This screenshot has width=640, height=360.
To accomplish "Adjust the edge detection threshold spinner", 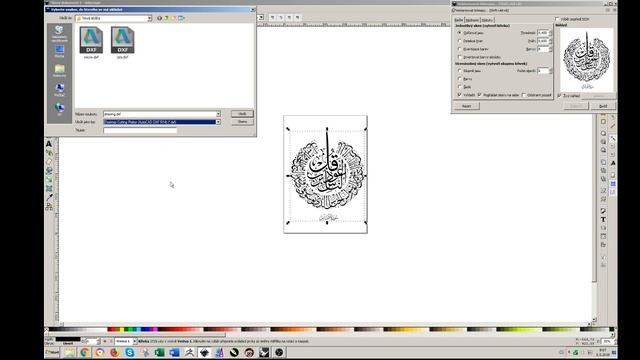I will [x=544, y=41].
